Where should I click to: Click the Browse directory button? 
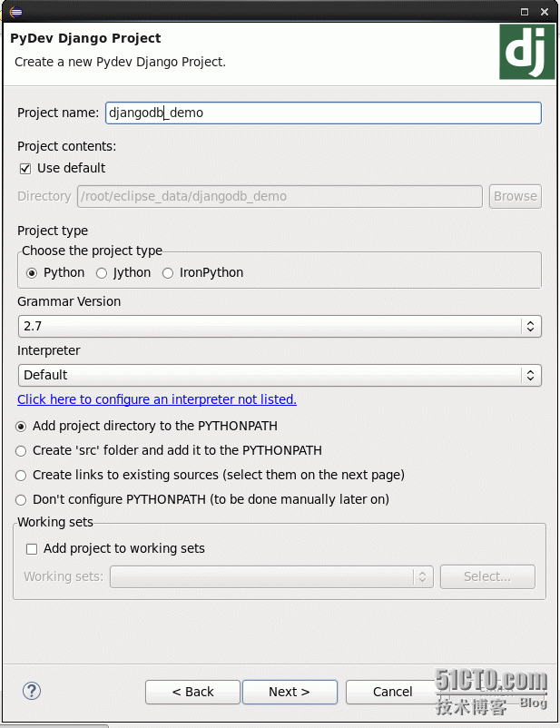click(516, 196)
